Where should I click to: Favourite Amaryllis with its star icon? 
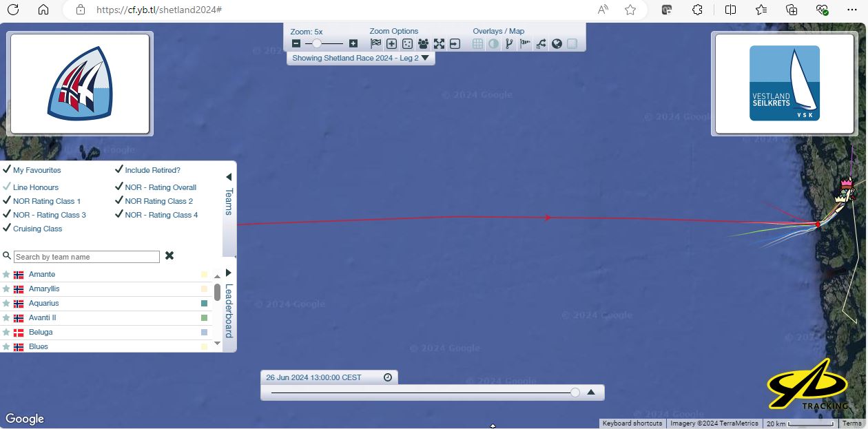click(x=6, y=289)
